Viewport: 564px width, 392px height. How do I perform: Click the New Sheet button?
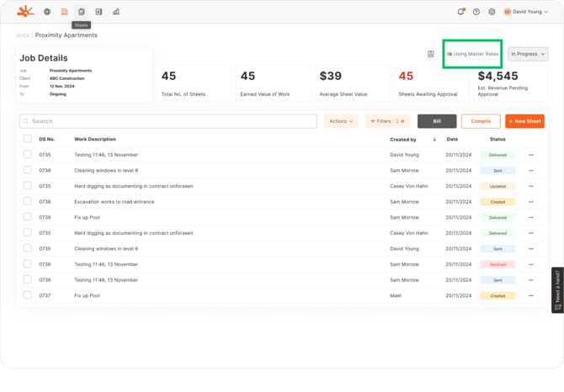[524, 121]
